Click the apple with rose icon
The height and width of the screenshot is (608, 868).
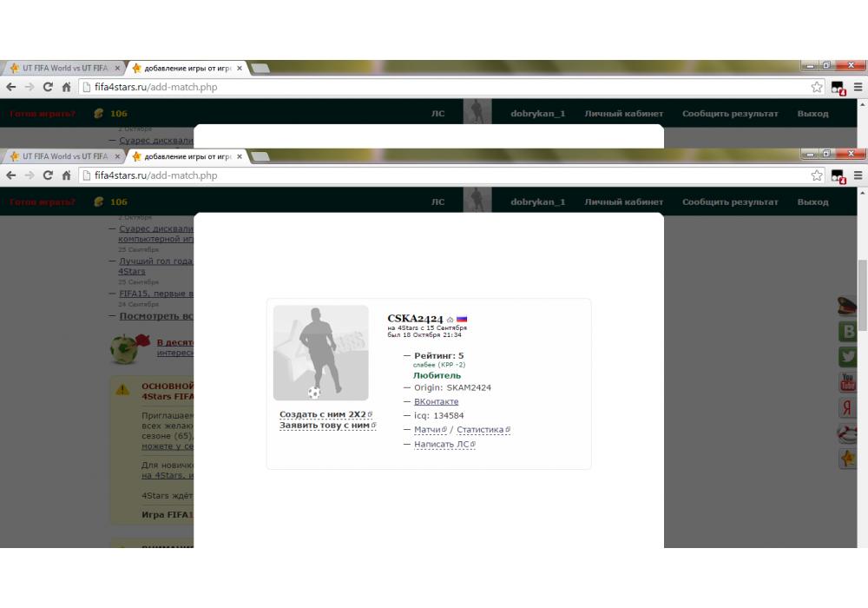(129, 347)
